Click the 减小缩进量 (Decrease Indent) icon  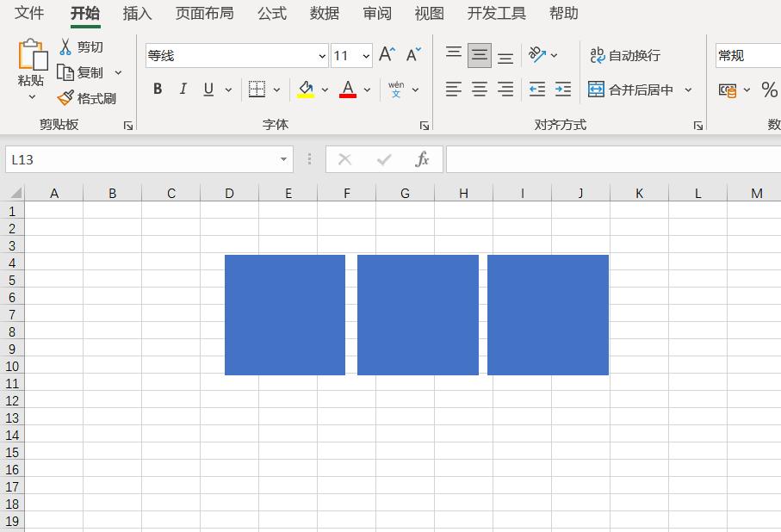(x=536, y=89)
